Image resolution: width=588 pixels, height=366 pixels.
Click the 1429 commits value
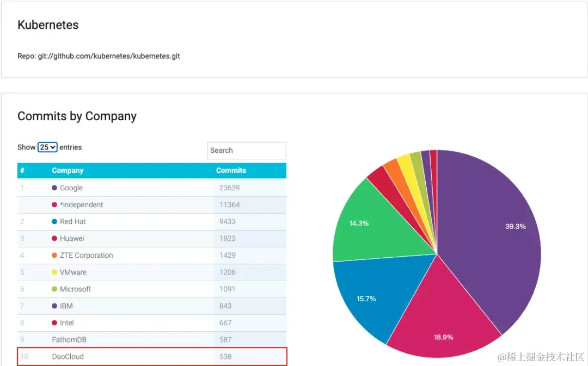click(228, 255)
